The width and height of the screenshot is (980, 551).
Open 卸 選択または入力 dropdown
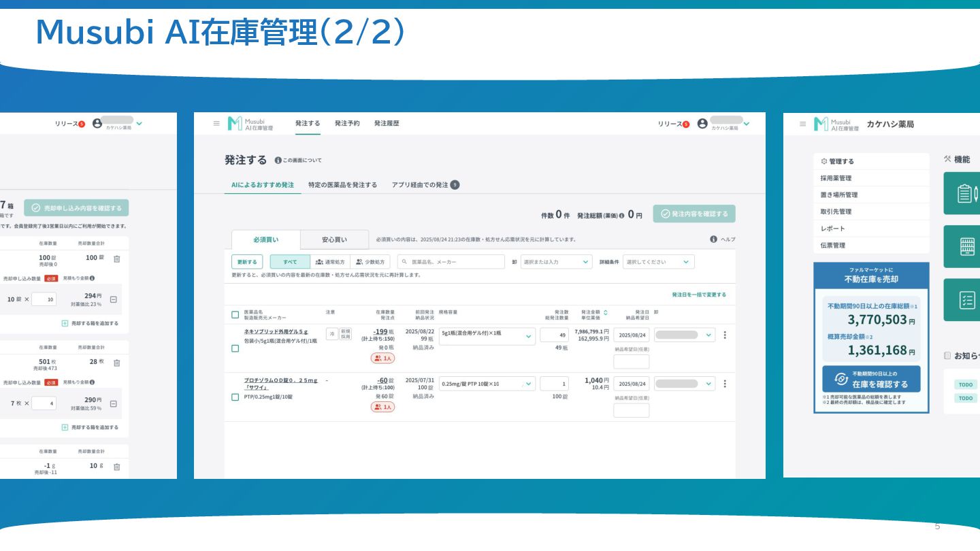point(557,262)
